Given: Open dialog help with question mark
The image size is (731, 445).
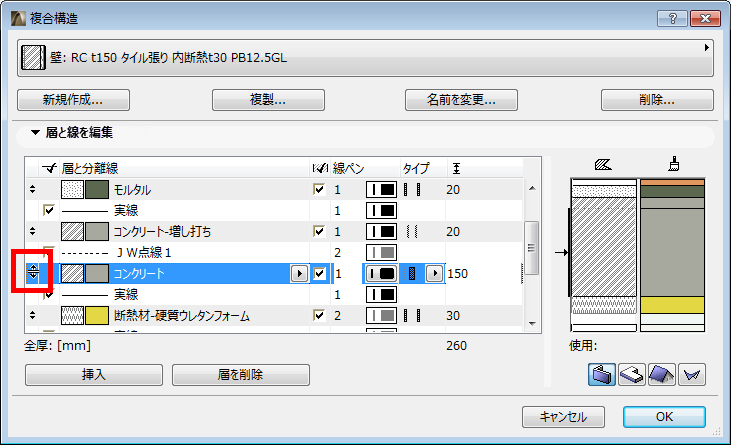Looking at the screenshot, I should tap(672, 18).
